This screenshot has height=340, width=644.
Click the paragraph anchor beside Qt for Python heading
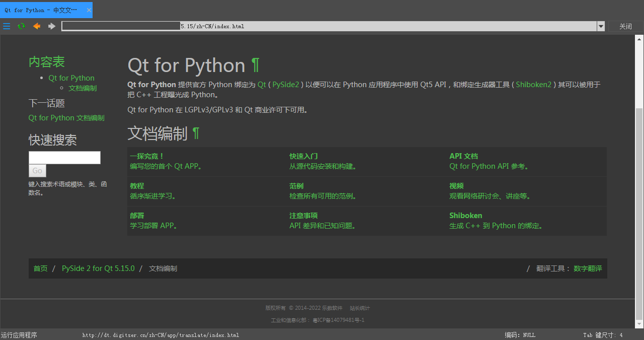tap(256, 64)
